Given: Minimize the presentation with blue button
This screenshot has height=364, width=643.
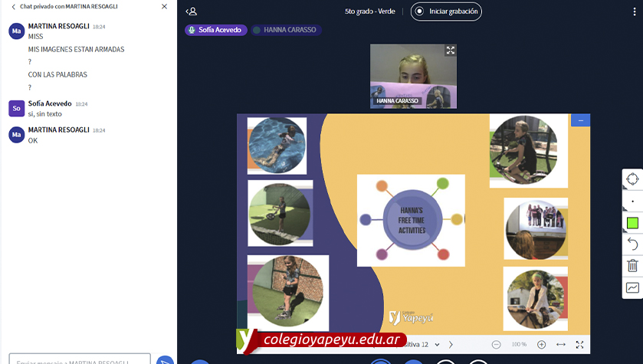Looking at the screenshot, I should pyautogui.click(x=581, y=120).
